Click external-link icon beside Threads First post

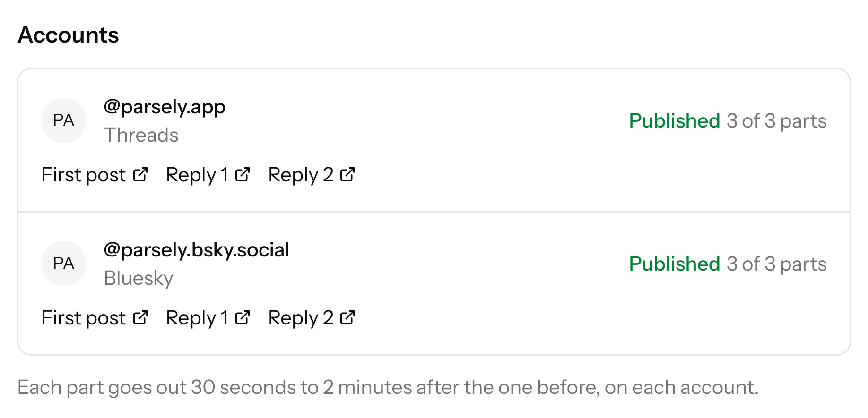pos(140,175)
